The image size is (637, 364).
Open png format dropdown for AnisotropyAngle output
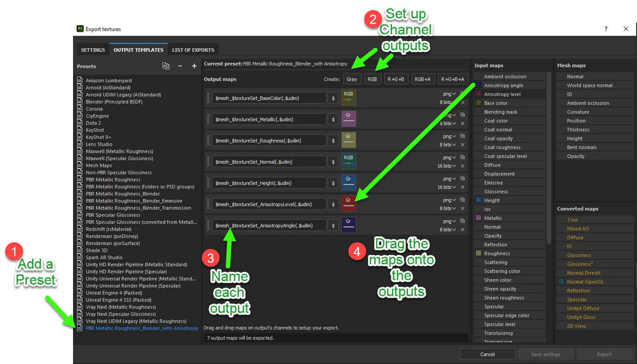(x=449, y=221)
